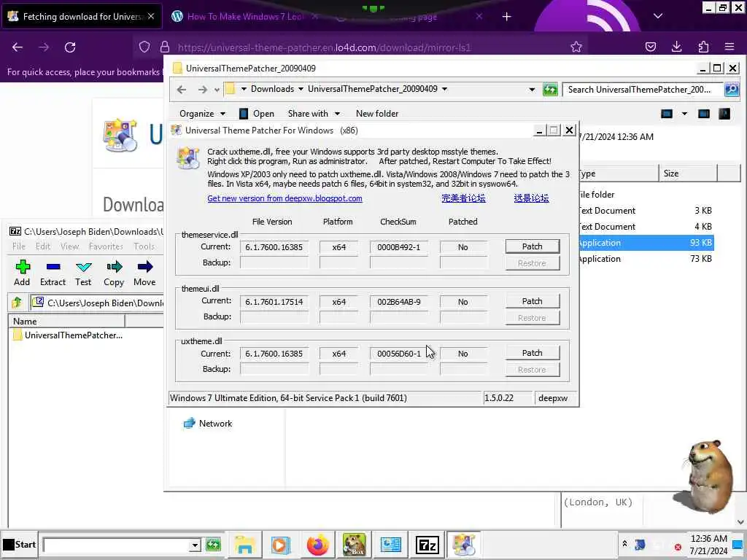This screenshot has height=560, width=747.
Task: Open Share with dropdown
Action: click(314, 113)
